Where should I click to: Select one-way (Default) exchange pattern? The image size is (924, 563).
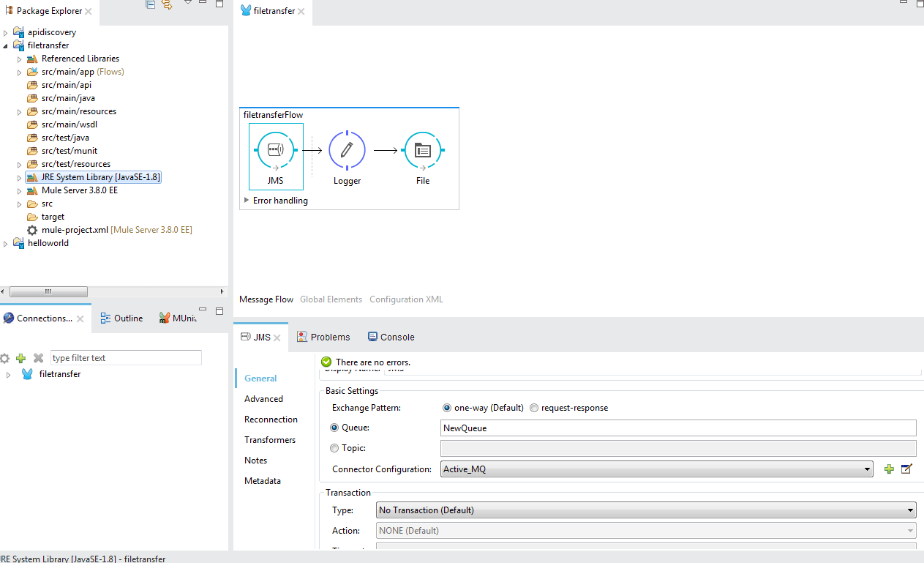pos(446,408)
